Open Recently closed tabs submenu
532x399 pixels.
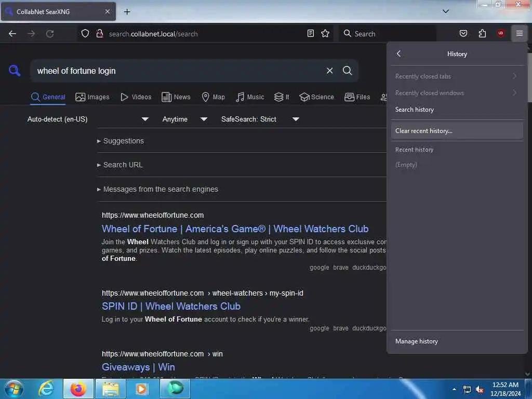click(x=457, y=76)
